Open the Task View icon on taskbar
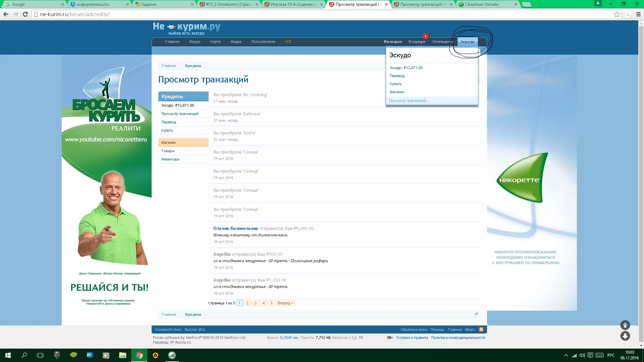Screen dimensions: 644x362 [x=40, y=355]
